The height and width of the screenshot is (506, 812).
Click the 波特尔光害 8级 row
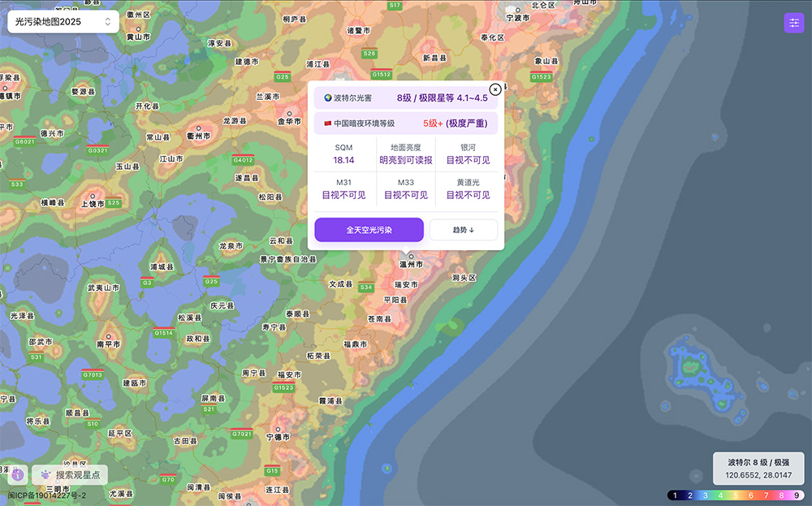click(x=406, y=98)
